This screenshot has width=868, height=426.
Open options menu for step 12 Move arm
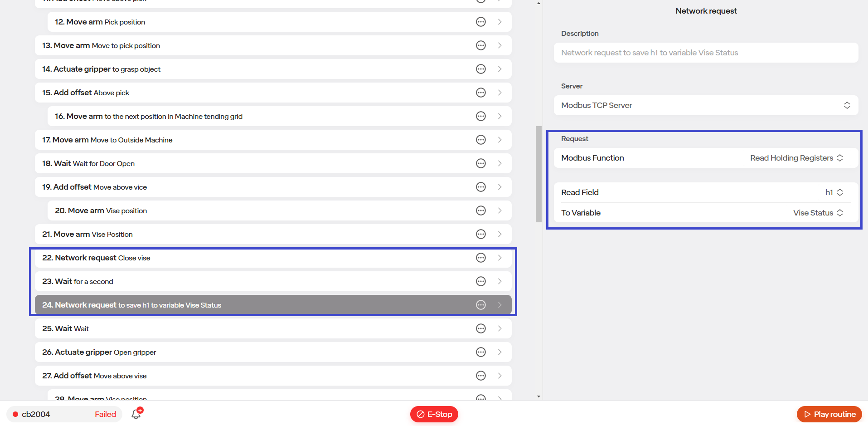(x=481, y=22)
